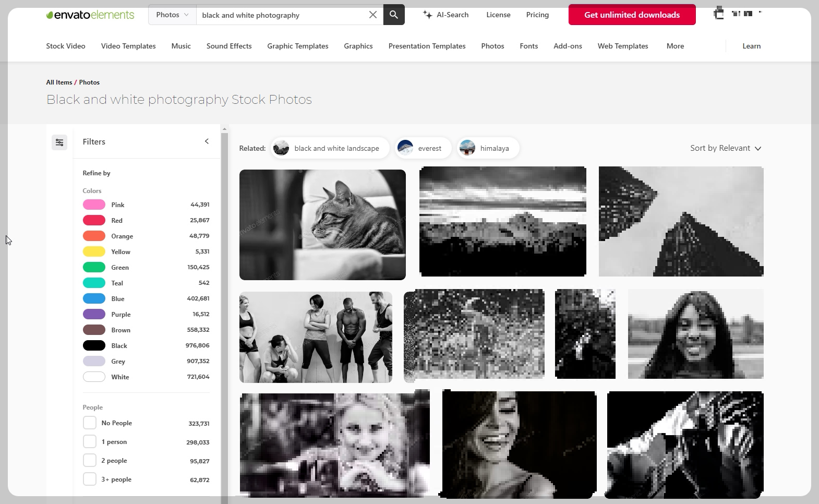
Task: Expand the More navigation menu
Action: [x=675, y=46]
